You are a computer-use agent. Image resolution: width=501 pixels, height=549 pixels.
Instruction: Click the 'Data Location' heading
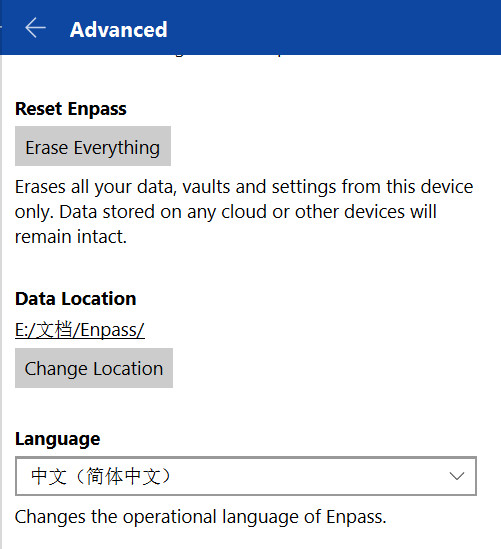pos(76,299)
